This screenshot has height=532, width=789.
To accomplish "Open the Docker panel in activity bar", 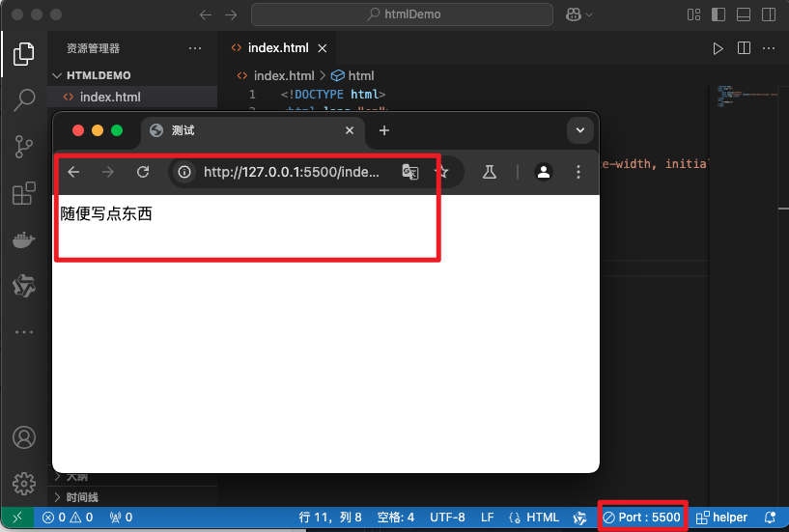I will pos(24,240).
